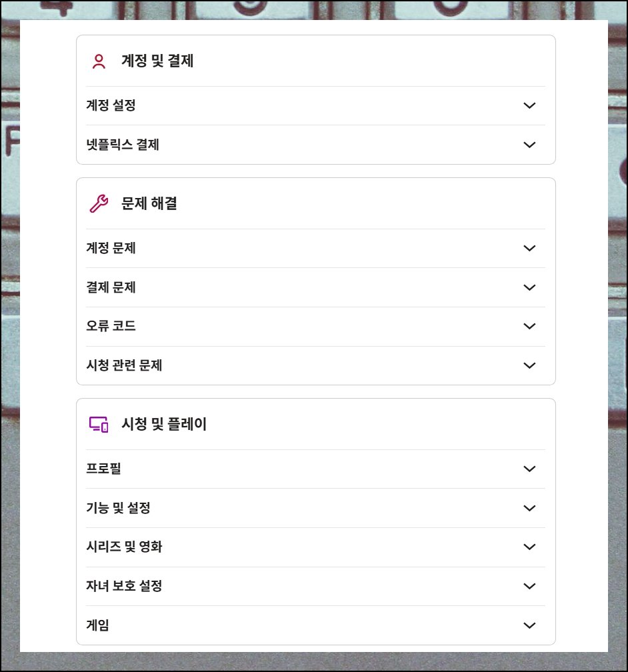Click the 계정 및 결제 heading
The width and height of the screenshot is (628, 672).
(157, 61)
